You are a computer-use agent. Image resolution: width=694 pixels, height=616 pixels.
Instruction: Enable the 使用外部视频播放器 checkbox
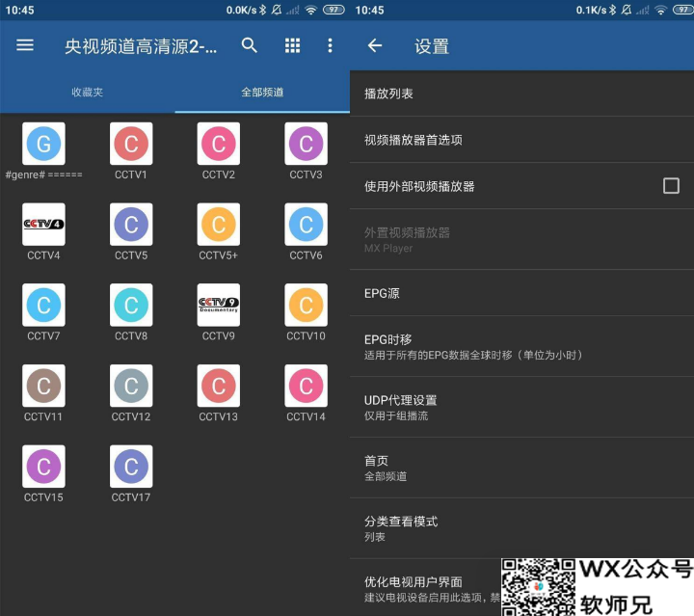(x=671, y=186)
